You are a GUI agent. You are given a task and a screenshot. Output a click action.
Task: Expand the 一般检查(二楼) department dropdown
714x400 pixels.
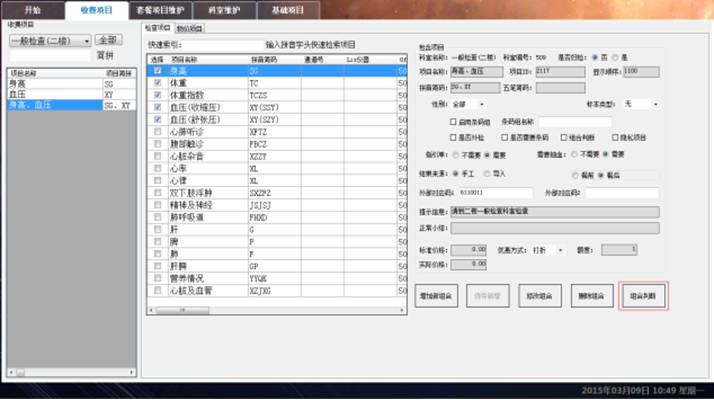pyautogui.click(x=87, y=41)
